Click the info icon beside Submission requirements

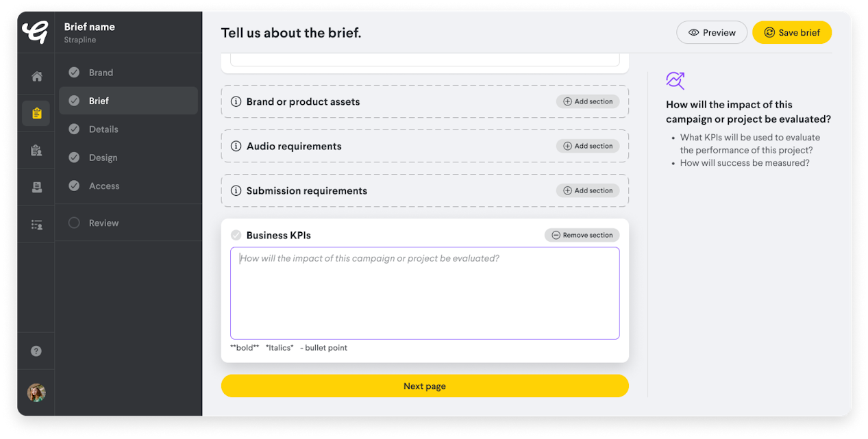click(x=236, y=190)
